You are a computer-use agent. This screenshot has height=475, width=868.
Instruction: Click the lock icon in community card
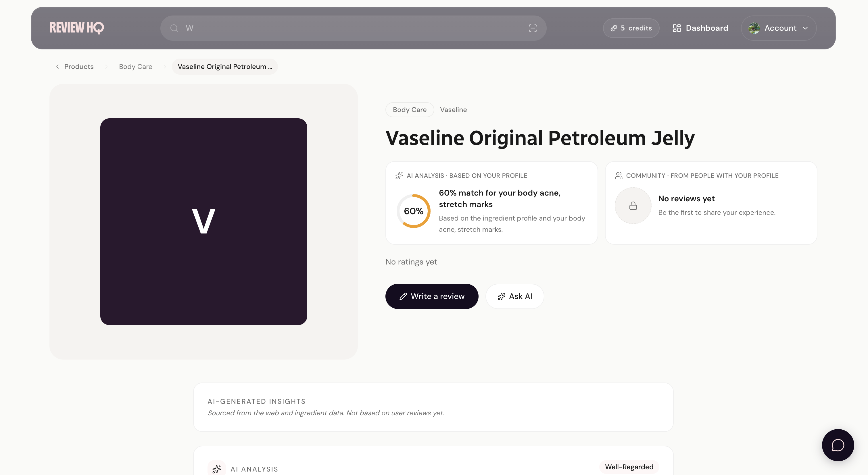coord(633,206)
